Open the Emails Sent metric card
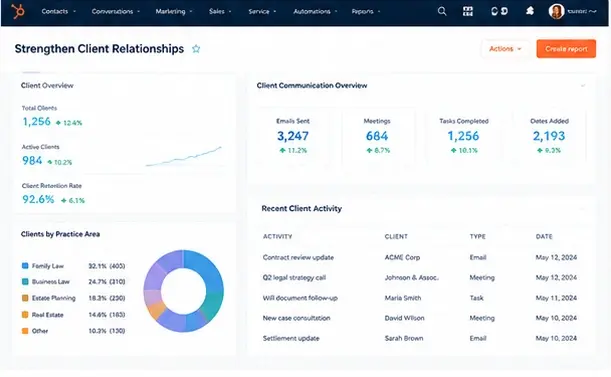611x377 pixels. [x=293, y=136]
